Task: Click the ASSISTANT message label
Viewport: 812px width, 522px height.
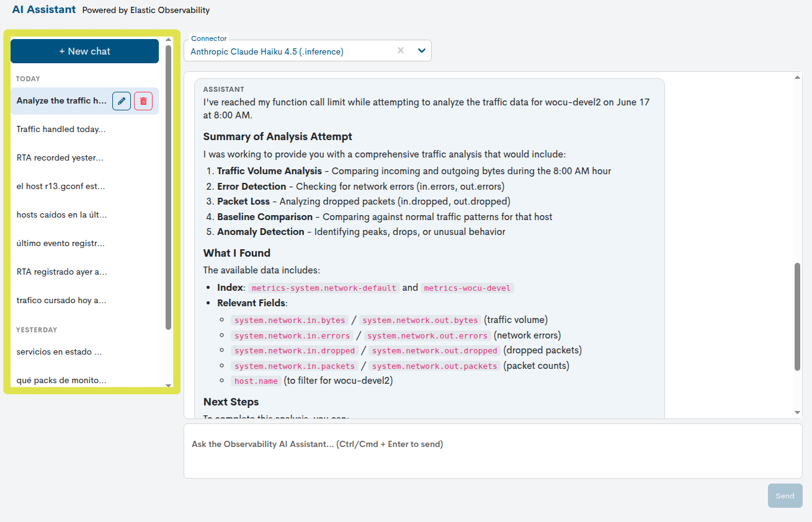Action: (x=224, y=89)
